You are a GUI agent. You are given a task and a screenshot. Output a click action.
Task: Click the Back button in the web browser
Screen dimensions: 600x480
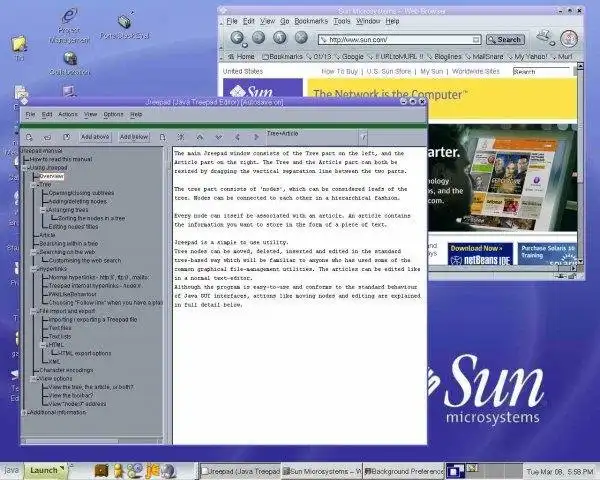click(238, 38)
